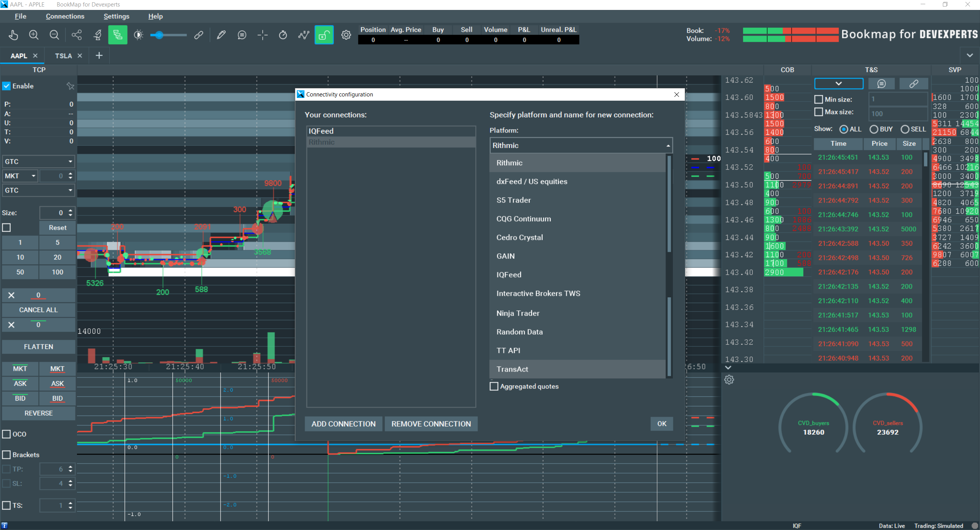
Task: Check the Min size checkbox
Action: click(x=818, y=99)
